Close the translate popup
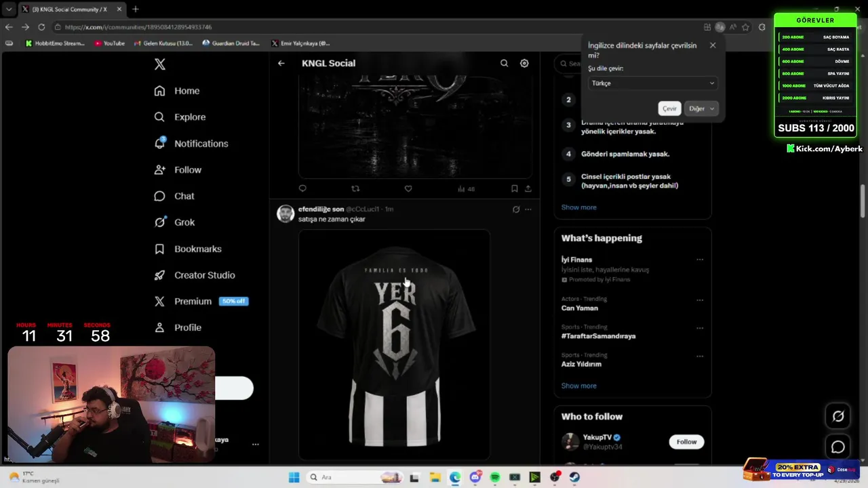 tap(713, 45)
